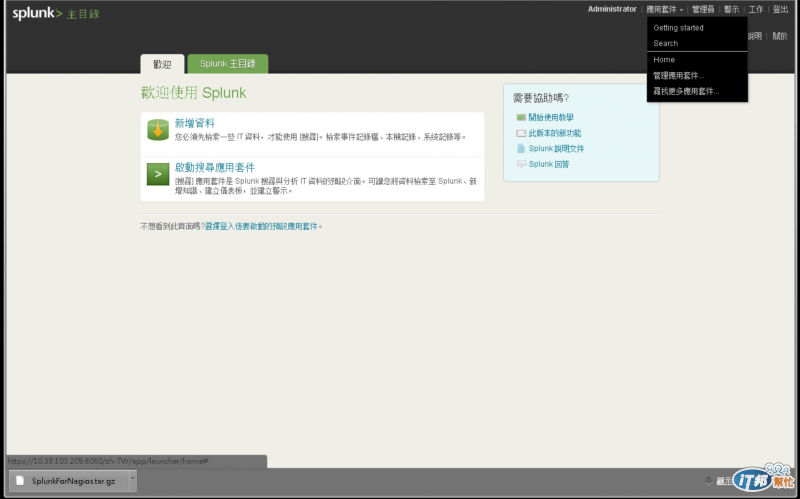Image resolution: width=800 pixels, height=499 pixels.
Task: Click the 開始使用教學 tutorial icon
Action: click(521, 117)
